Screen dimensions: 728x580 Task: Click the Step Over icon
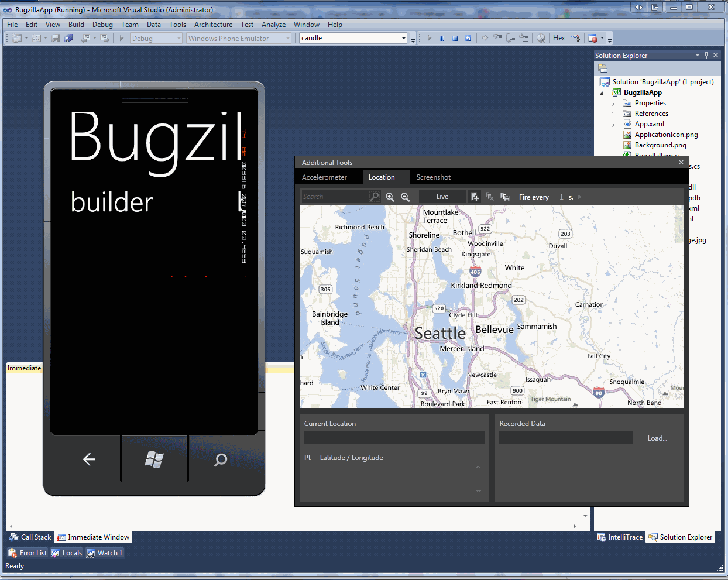point(511,38)
